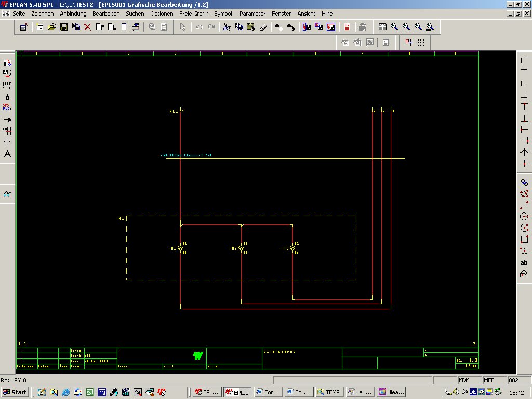Open the Suchen menu
The width and height of the screenshot is (532, 399).
click(135, 14)
